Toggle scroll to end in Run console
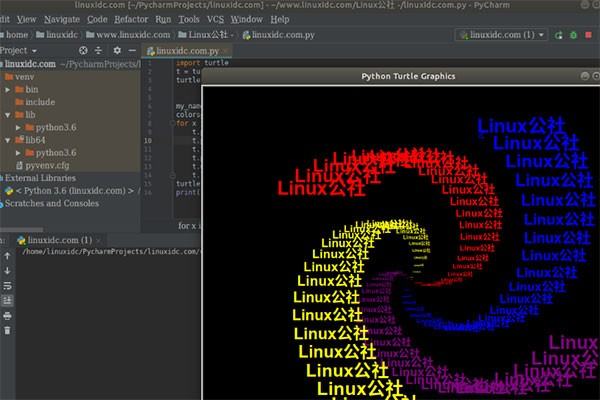Image resolution: width=600 pixels, height=400 pixels. [x=8, y=300]
